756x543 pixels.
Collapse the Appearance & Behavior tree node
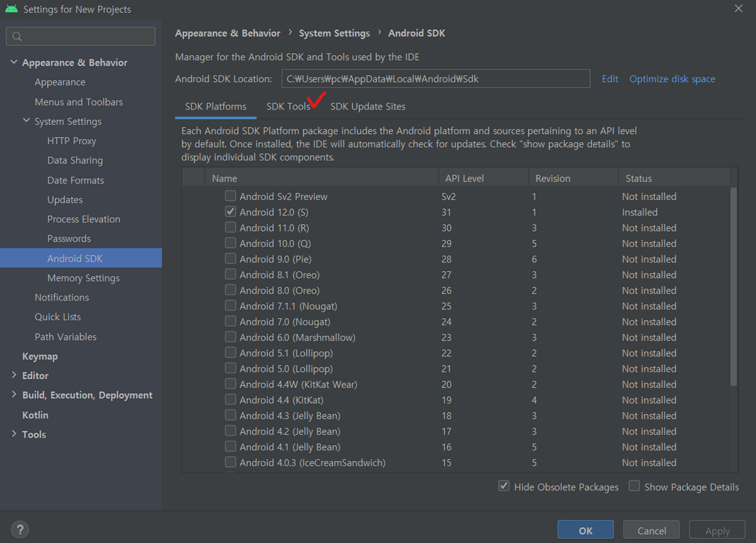pyautogui.click(x=14, y=62)
